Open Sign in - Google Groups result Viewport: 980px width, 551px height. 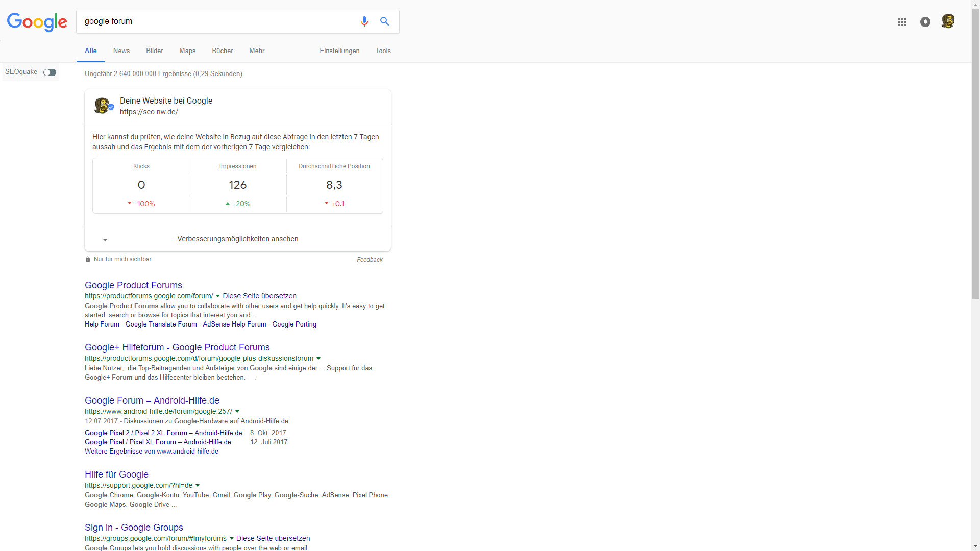click(x=134, y=528)
